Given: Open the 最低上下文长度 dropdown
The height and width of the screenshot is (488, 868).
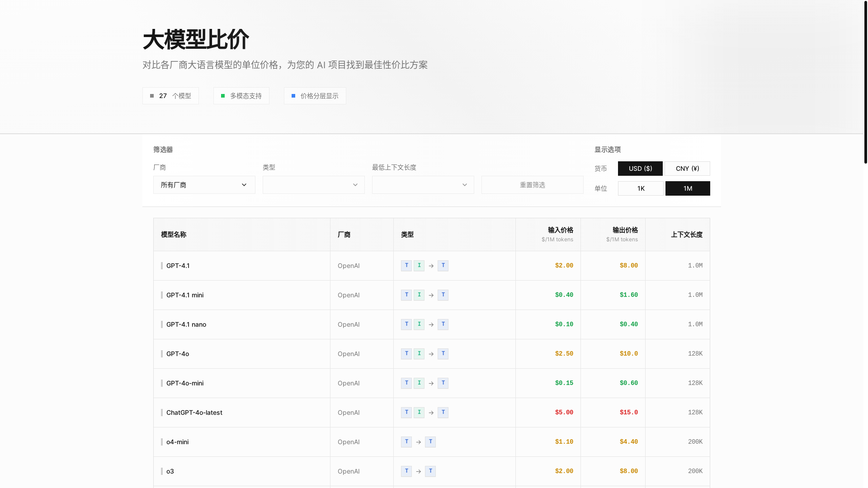Looking at the screenshot, I should click(423, 185).
